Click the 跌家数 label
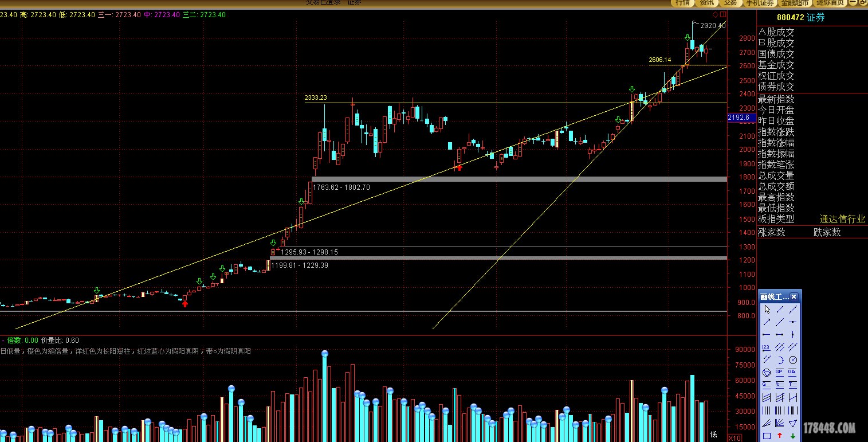Image resolution: width=868 pixels, height=442 pixels. click(x=827, y=232)
